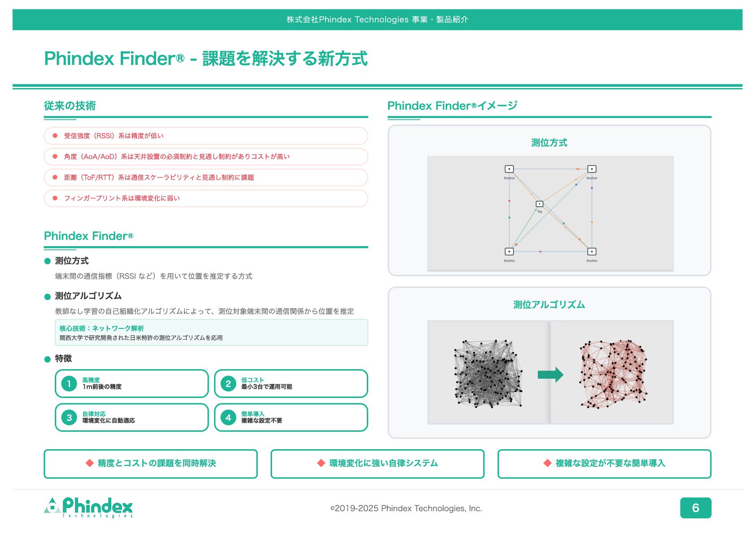Viewport: 756px width, 535px height.
Task: Click the Phindex Technologies logo in the footer
Action: [88, 508]
